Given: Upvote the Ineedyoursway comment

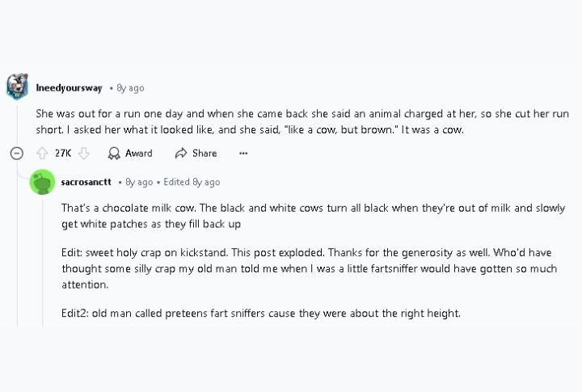Looking at the screenshot, I should tap(42, 154).
